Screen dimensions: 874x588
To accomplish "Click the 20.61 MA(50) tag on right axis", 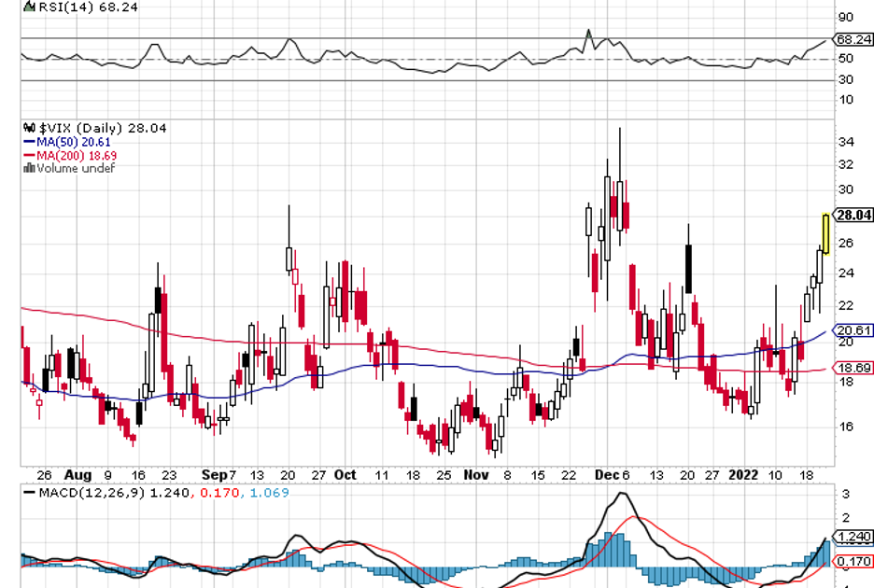I will tap(853, 330).
